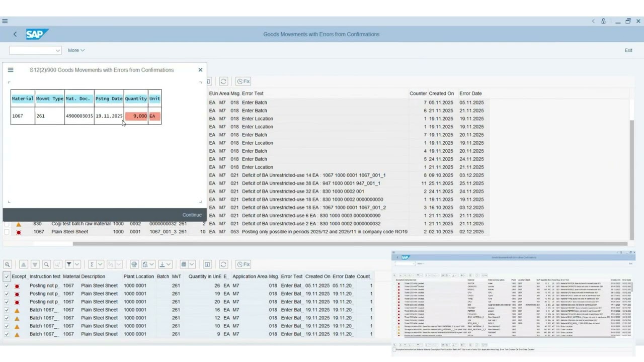The height and width of the screenshot is (362, 644).
Task: Click the Material column header in dialog
Action: (23, 99)
